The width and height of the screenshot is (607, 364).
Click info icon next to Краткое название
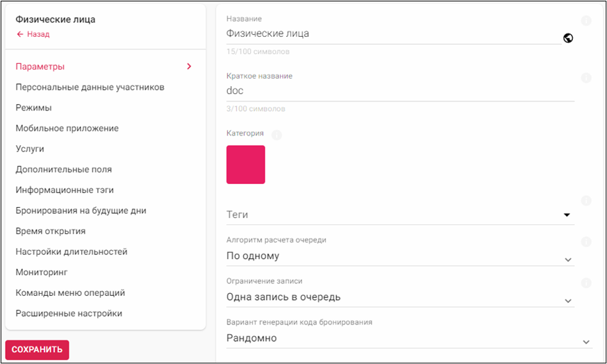585,78
